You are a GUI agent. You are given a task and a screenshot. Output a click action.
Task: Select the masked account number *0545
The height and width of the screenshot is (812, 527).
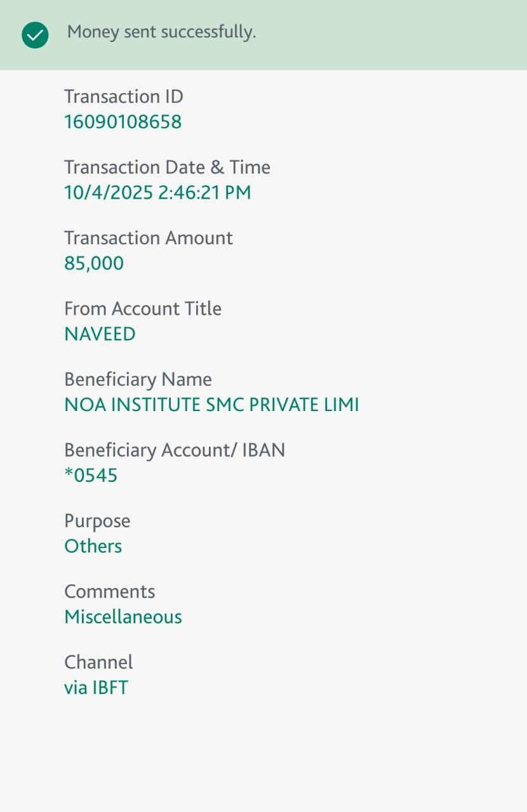[x=91, y=475]
